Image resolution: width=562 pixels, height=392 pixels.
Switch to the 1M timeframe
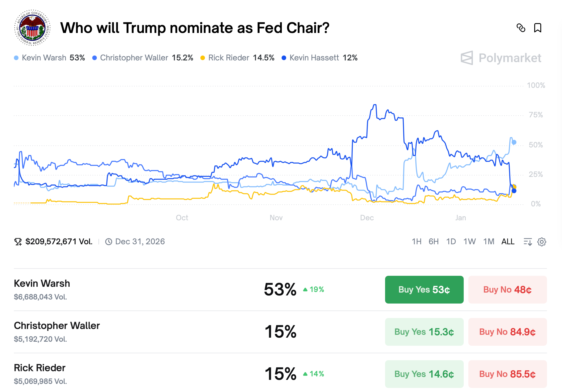(x=489, y=242)
